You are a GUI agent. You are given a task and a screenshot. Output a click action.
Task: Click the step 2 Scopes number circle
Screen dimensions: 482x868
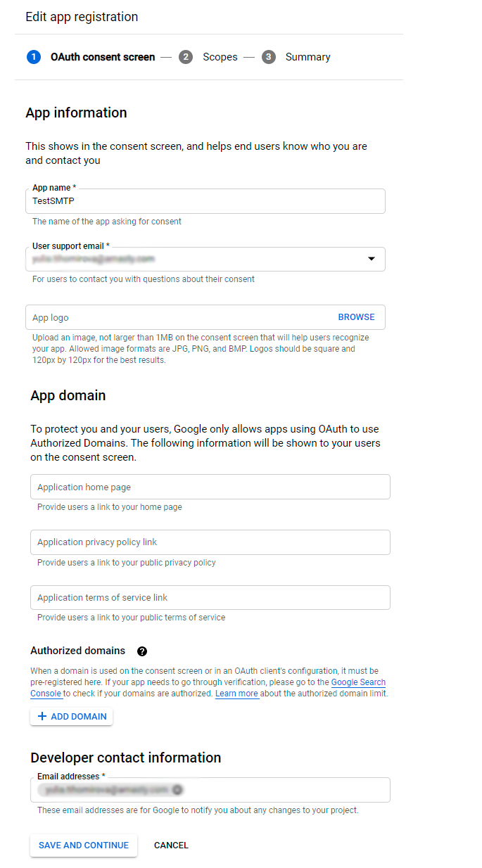(186, 57)
